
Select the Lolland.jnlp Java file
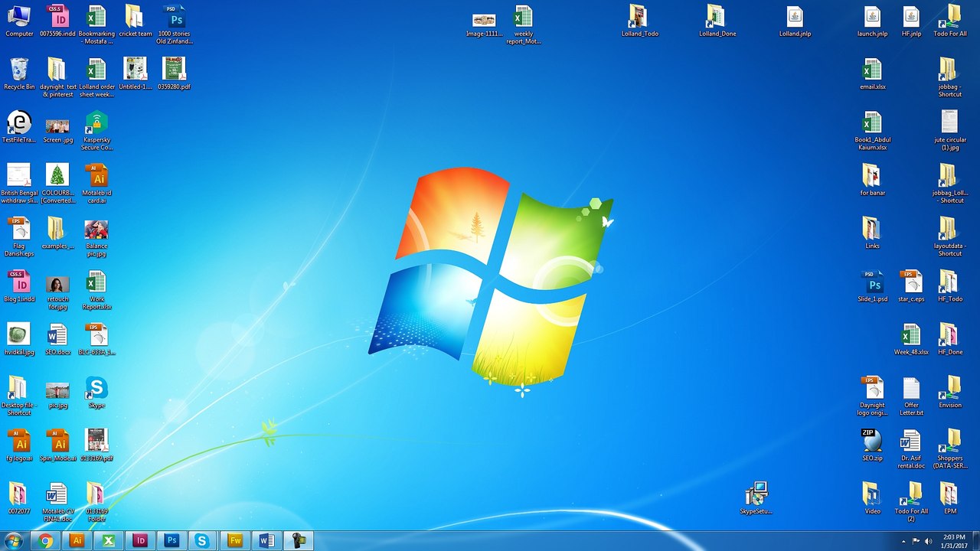pyautogui.click(x=795, y=21)
